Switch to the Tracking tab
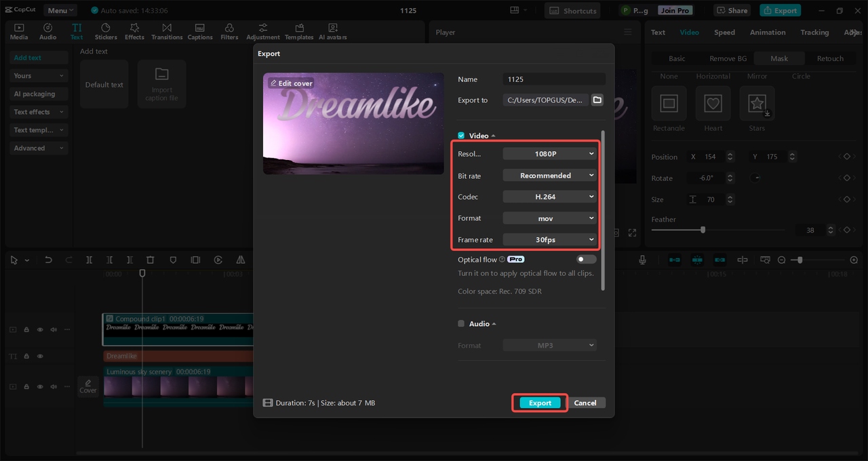Viewport: 868px width, 461px height. [814, 32]
